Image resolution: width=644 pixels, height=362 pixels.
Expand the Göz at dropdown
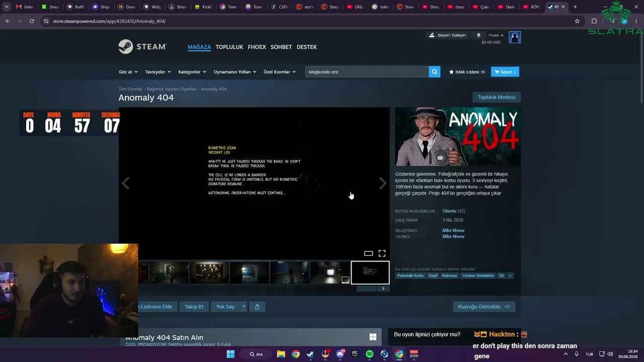coord(128,72)
